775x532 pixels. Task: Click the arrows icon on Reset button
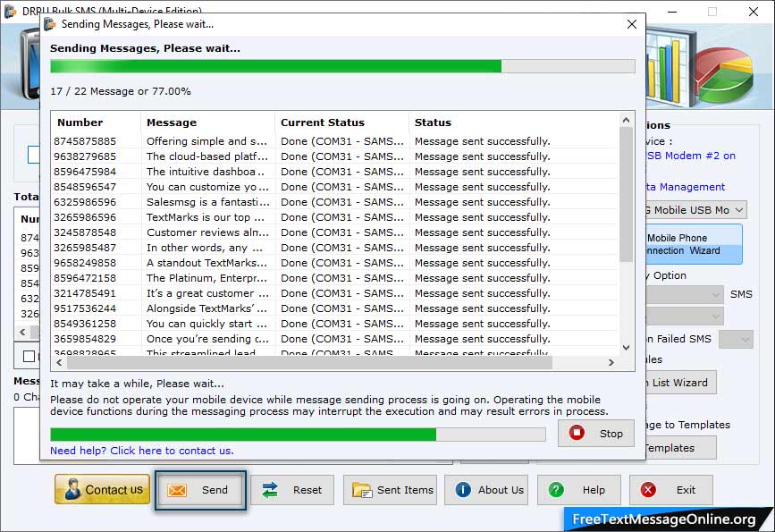[269, 490]
